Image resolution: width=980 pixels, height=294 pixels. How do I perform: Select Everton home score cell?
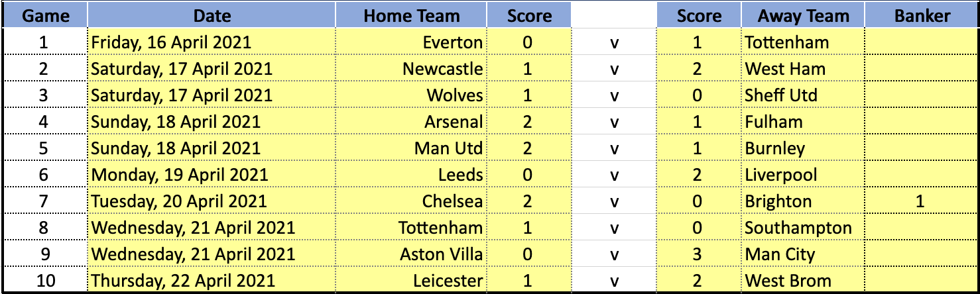[528, 43]
